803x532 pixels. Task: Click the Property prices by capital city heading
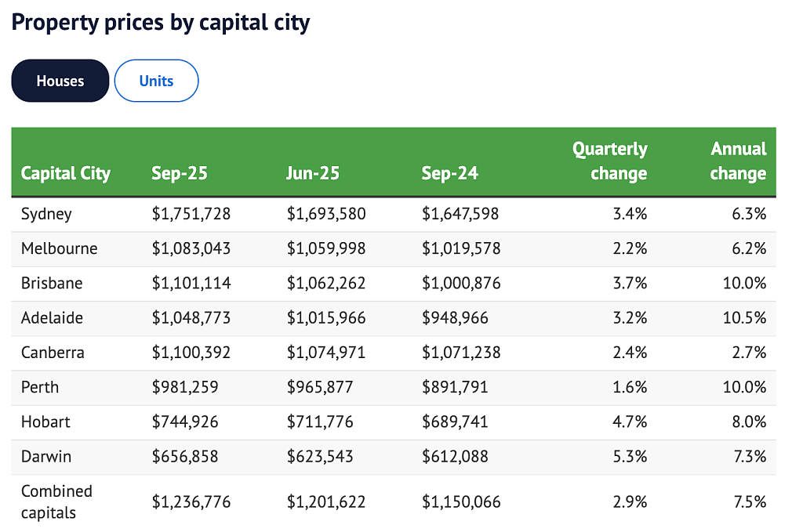tap(161, 23)
